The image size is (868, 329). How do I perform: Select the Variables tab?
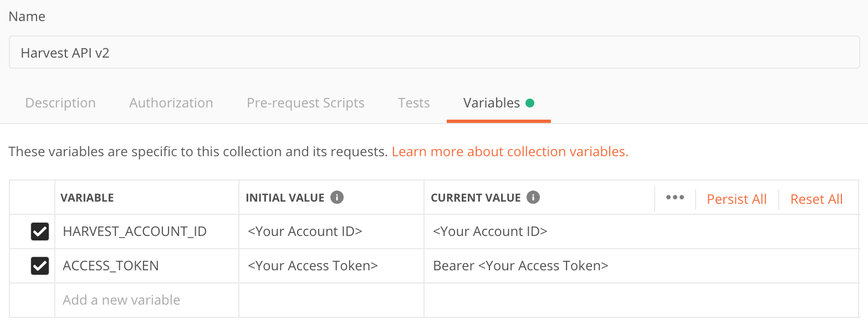point(498,103)
